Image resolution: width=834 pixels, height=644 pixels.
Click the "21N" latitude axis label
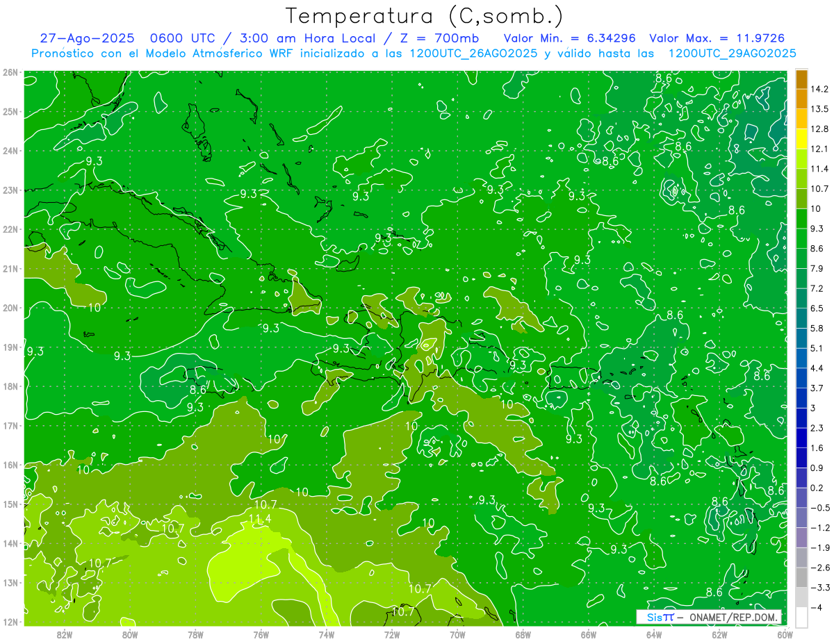tap(10, 269)
